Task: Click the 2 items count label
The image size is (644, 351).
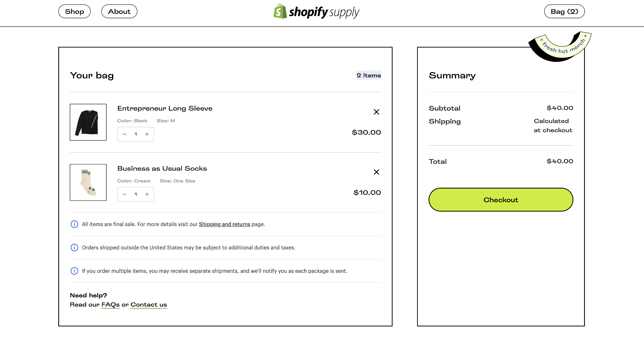Action: click(x=369, y=75)
